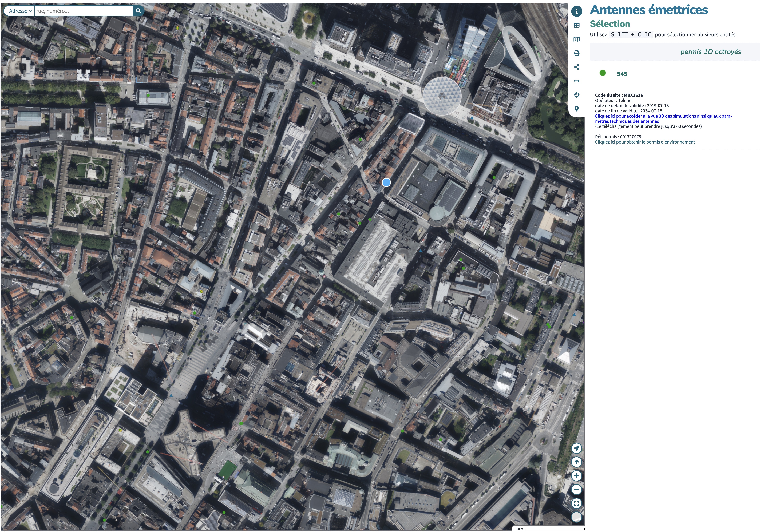Screen dimensions: 760x532
Task: Focus the 'rue, numéro...' search field
Action: click(x=84, y=11)
